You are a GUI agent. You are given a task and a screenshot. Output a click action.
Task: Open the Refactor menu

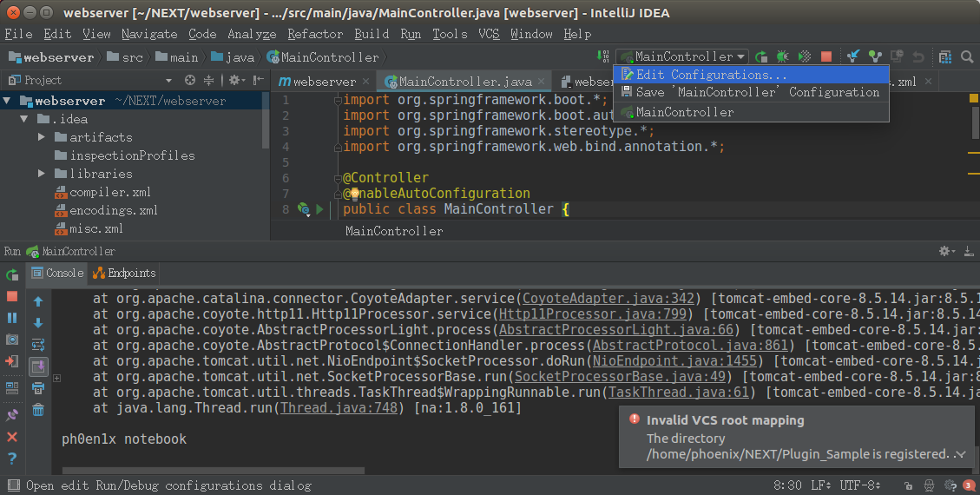pyautogui.click(x=315, y=34)
